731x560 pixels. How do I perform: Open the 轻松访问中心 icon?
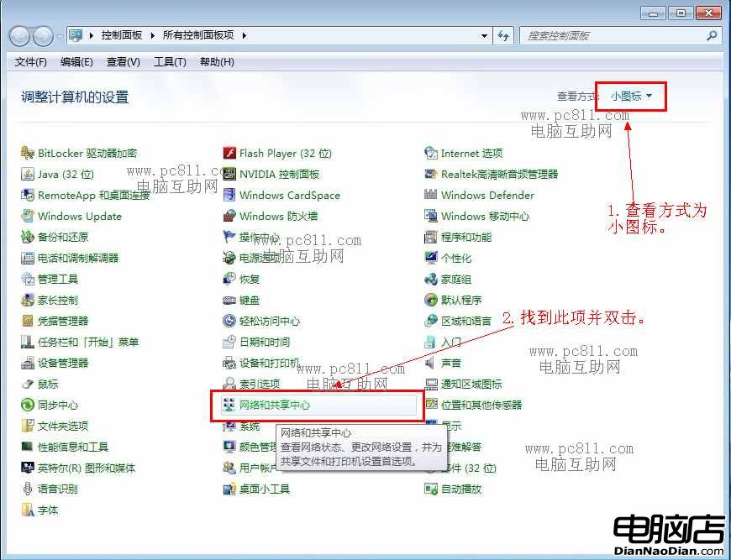click(229, 321)
